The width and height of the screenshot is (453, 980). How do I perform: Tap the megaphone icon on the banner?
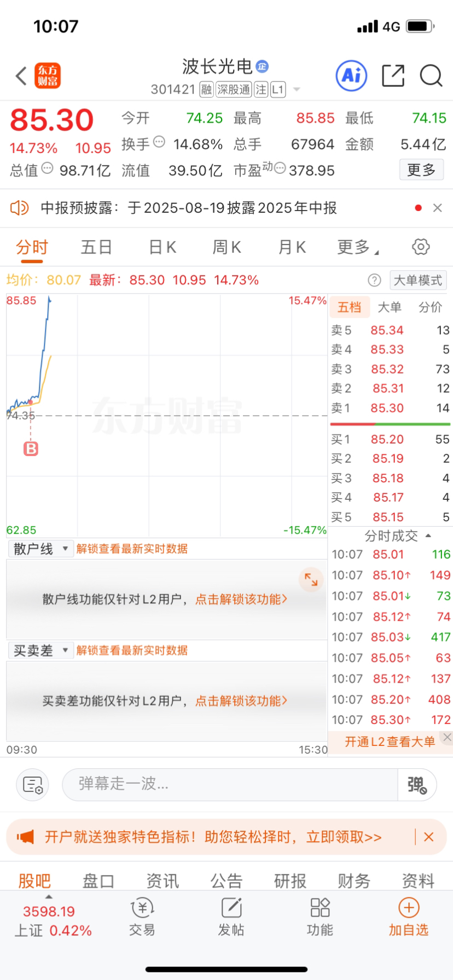(x=25, y=837)
